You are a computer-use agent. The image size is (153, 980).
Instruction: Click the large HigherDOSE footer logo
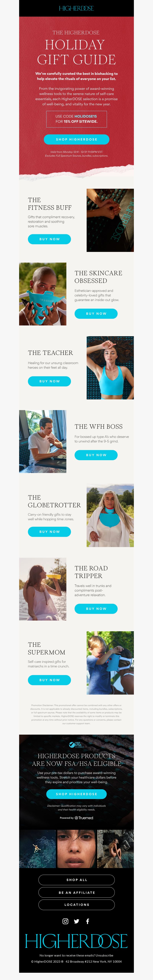pyautogui.click(x=76, y=940)
